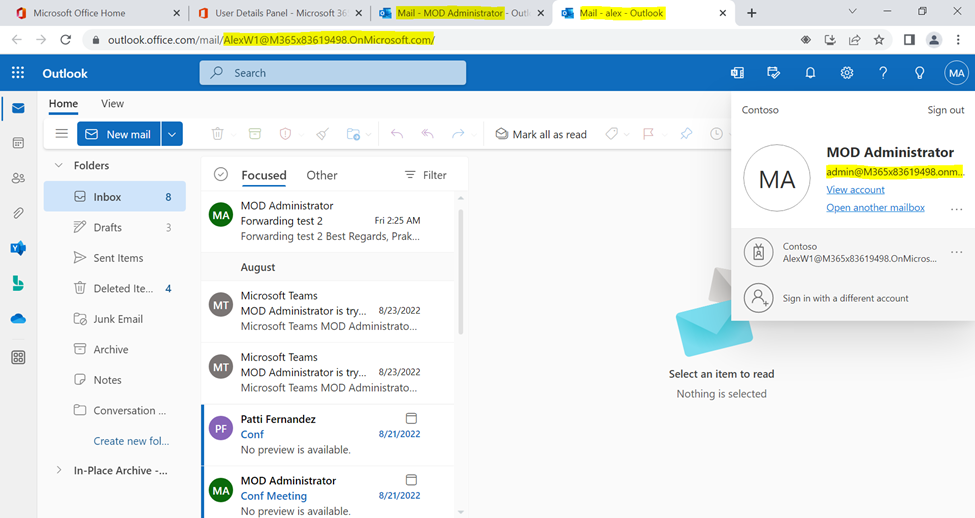975x518 pixels.
Task: Click Sign in with a different account
Action: [x=846, y=298]
